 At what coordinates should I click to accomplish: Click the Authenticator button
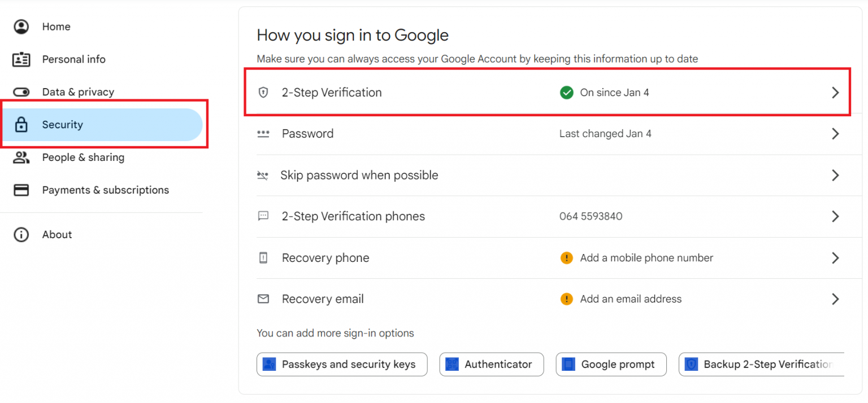click(491, 364)
